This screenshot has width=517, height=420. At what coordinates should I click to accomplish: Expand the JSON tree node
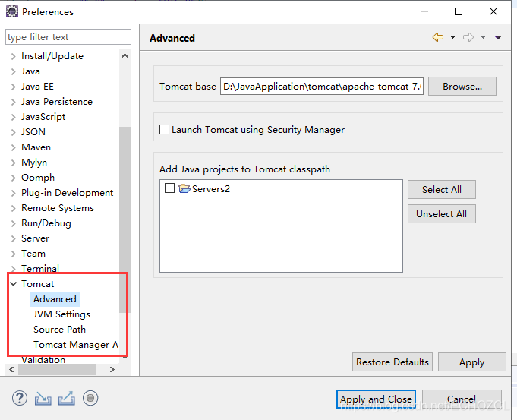tap(13, 132)
